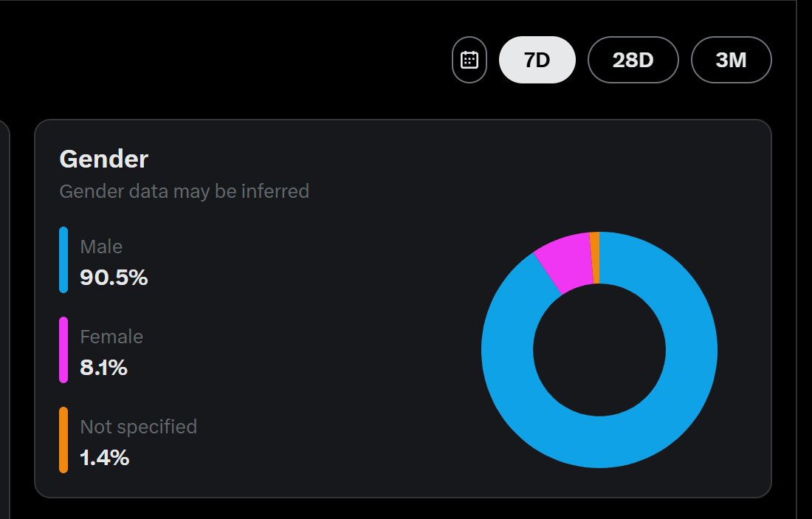Select the 7D time range
This screenshot has height=519, width=812.
tap(537, 60)
